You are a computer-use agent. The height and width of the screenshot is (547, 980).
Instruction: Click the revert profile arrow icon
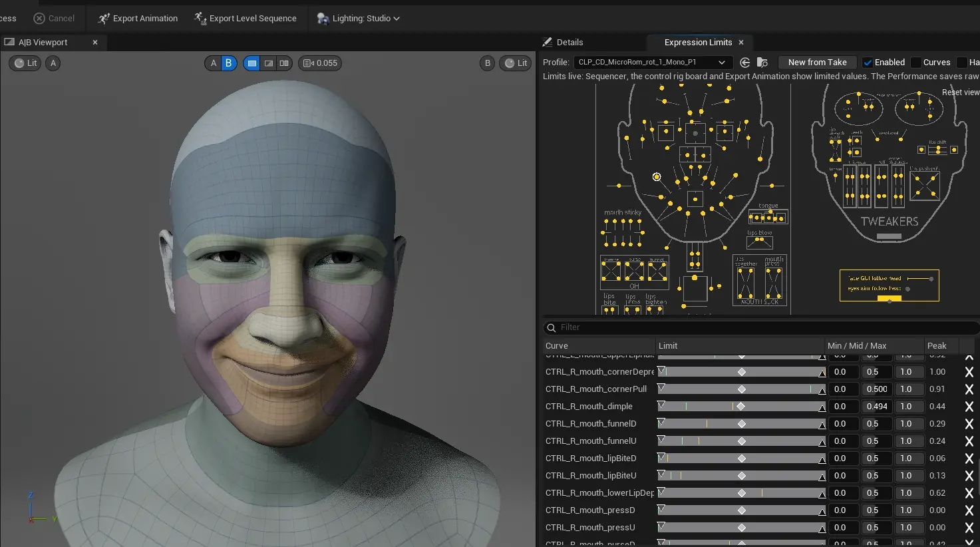745,63
